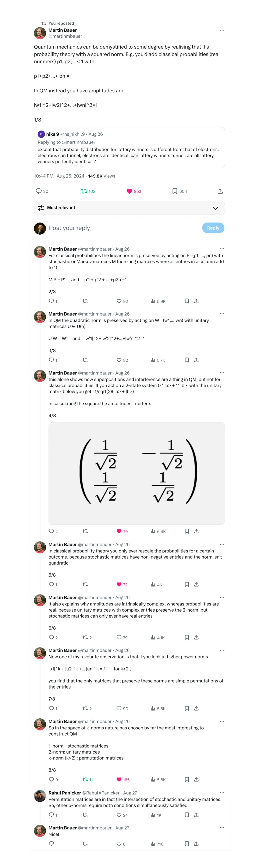This screenshot has width=263, height=868.
Task: Expand the Most relevant sort dropdown
Action: (216, 208)
